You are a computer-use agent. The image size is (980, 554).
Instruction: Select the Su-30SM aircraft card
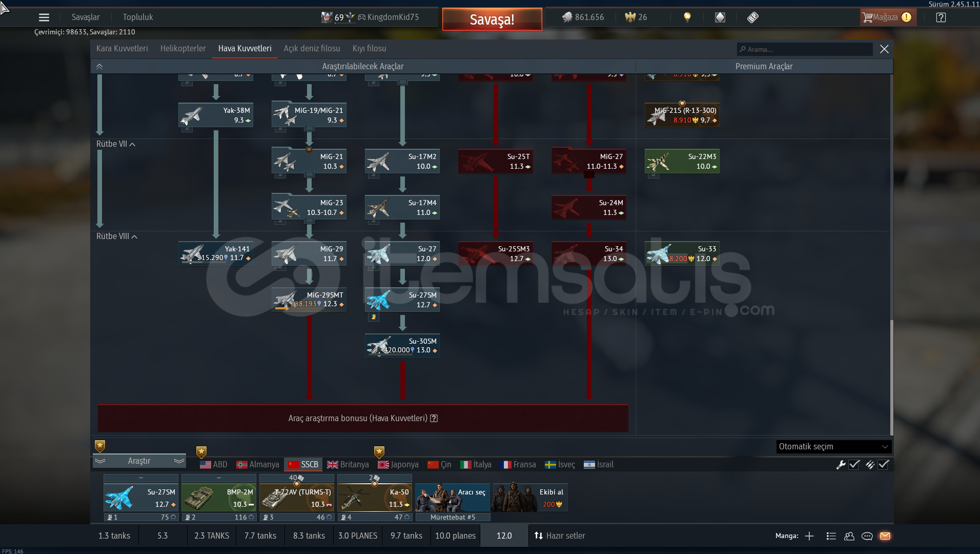[x=402, y=346]
